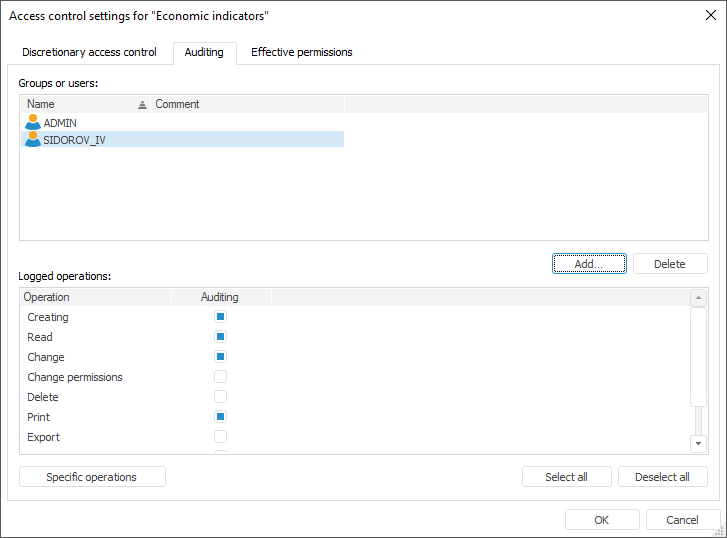The width and height of the screenshot is (727, 538).
Task: Toggle the Delete auditing checkbox
Action: 220,397
